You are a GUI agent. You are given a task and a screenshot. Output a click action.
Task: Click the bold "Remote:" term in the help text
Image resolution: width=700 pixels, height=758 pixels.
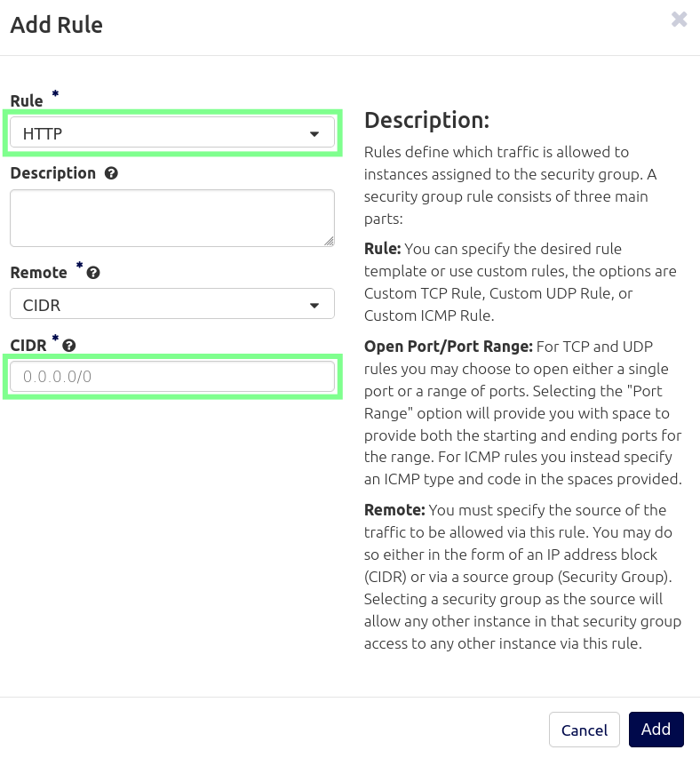click(x=394, y=511)
